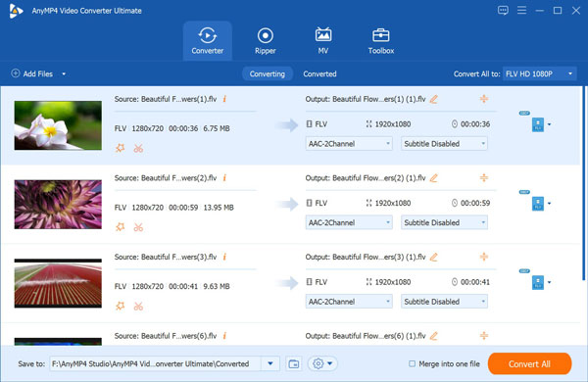The height and width of the screenshot is (382, 588).
Task: Rename output of Flowers(3) with pencil
Action: click(x=434, y=257)
